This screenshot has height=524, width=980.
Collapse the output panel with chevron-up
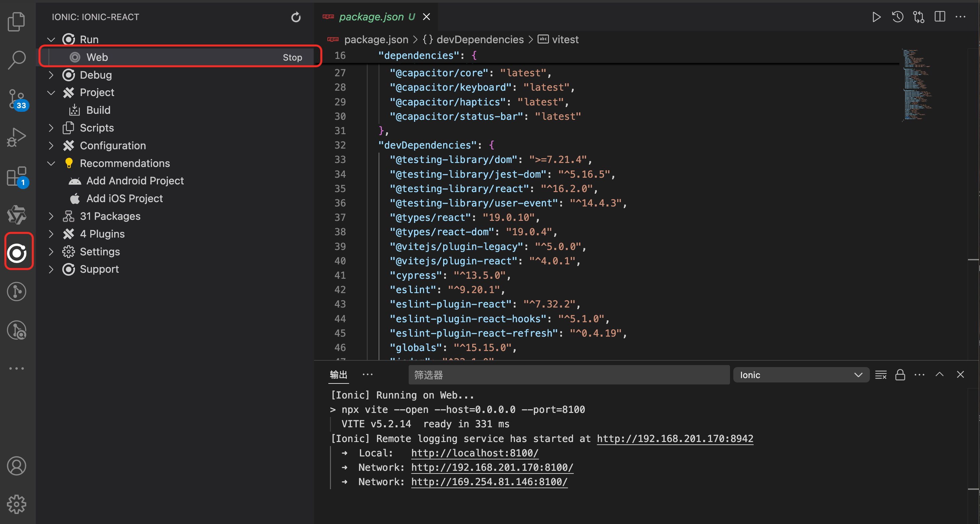click(939, 374)
